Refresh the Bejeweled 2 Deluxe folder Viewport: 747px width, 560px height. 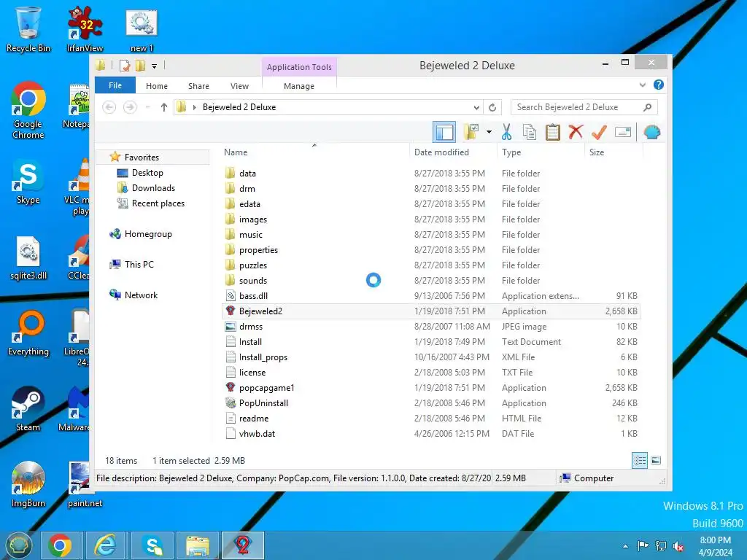point(492,107)
